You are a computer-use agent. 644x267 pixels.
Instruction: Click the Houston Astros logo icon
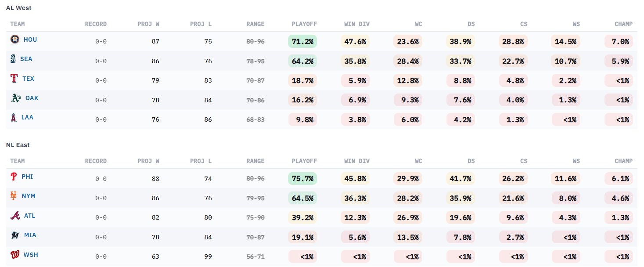click(15, 39)
